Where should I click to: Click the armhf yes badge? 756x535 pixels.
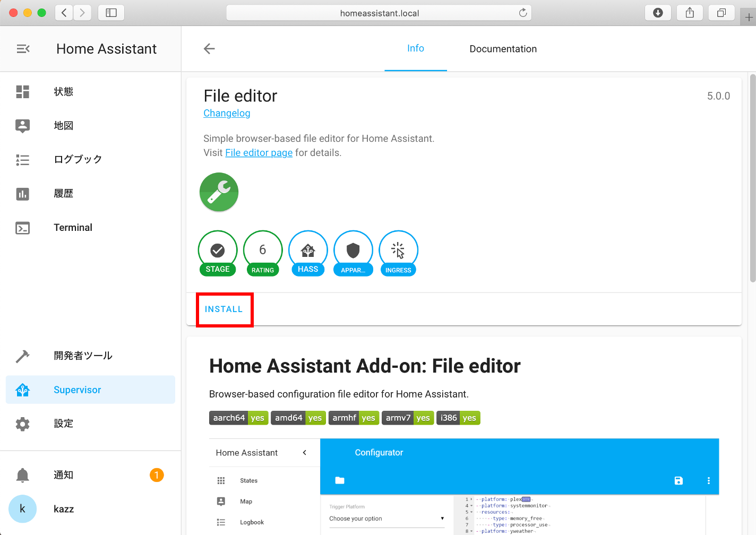pos(354,418)
